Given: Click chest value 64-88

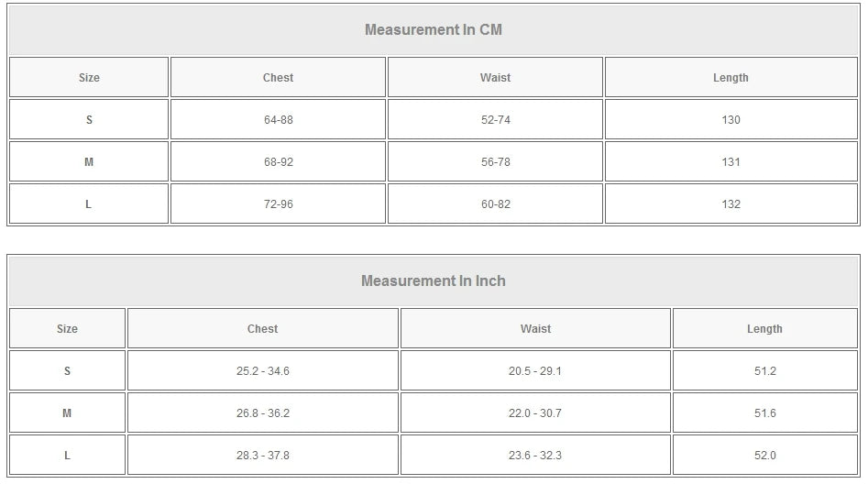Looking at the screenshot, I should (x=278, y=120).
